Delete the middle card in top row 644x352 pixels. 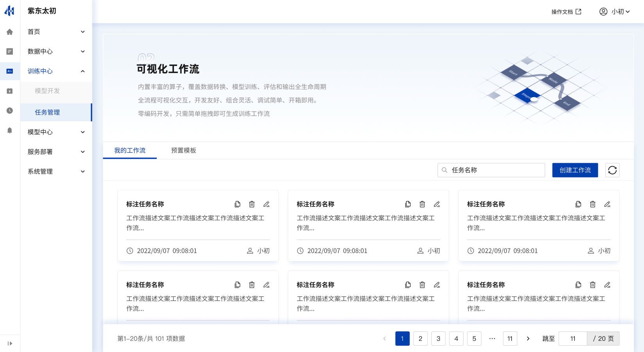(422, 204)
